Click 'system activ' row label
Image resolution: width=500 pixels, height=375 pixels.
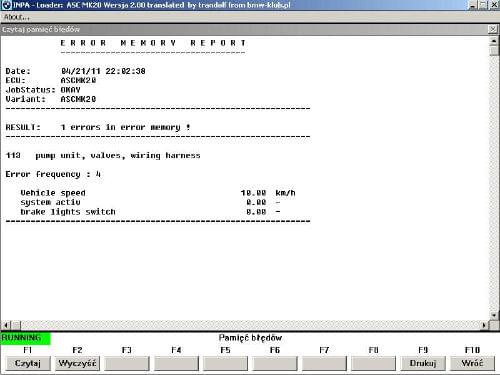[50, 202]
